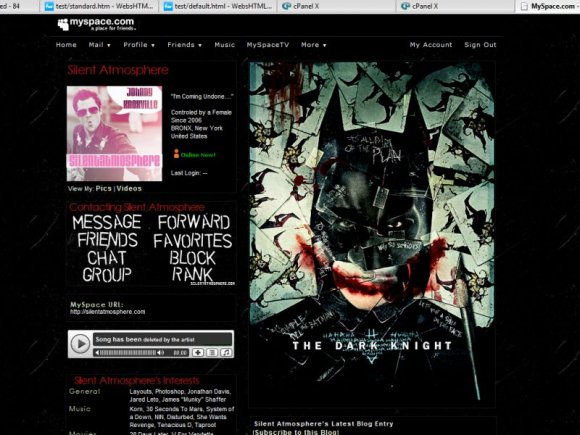Click Sign Out
The image size is (580, 435).
480,45
